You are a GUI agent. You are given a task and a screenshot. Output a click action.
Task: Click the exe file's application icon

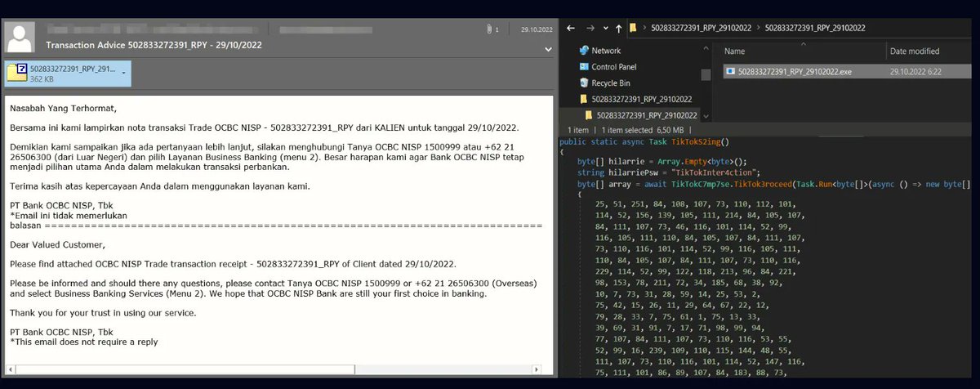pyautogui.click(x=730, y=72)
